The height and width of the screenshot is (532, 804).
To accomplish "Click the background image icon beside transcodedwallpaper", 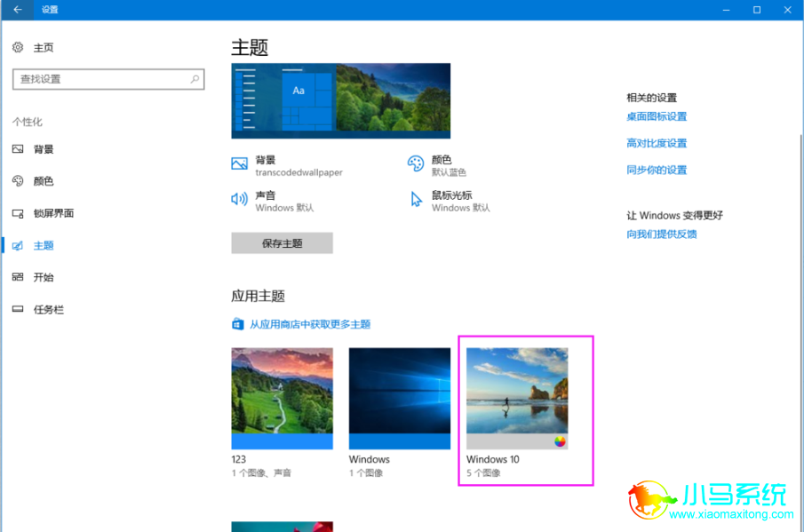I will tap(240, 164).
